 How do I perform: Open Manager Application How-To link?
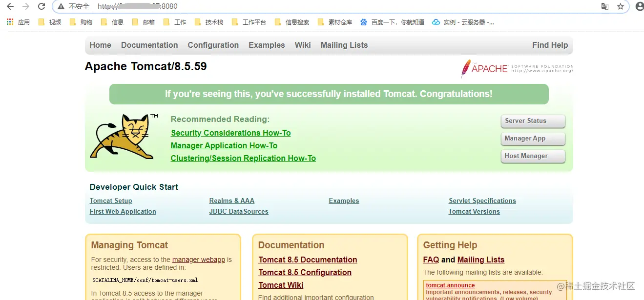[224, 145]
